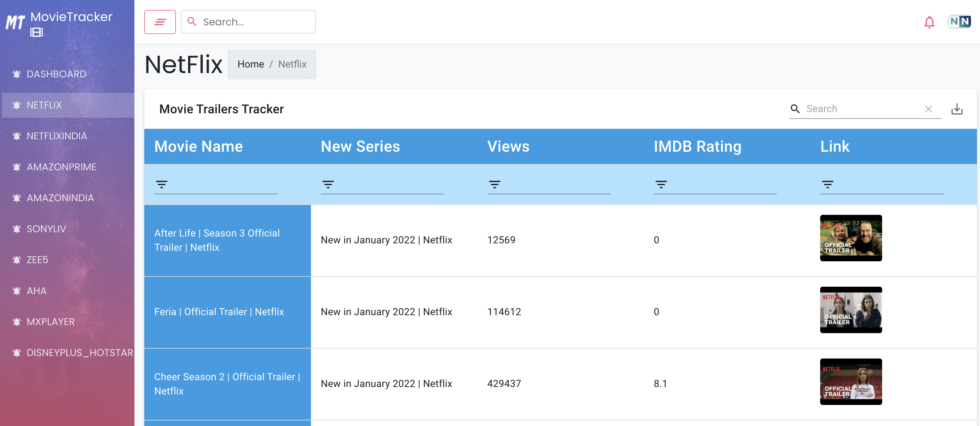Sort by New Series column header
The image size is (980, 426).
(x=360, y=146)
